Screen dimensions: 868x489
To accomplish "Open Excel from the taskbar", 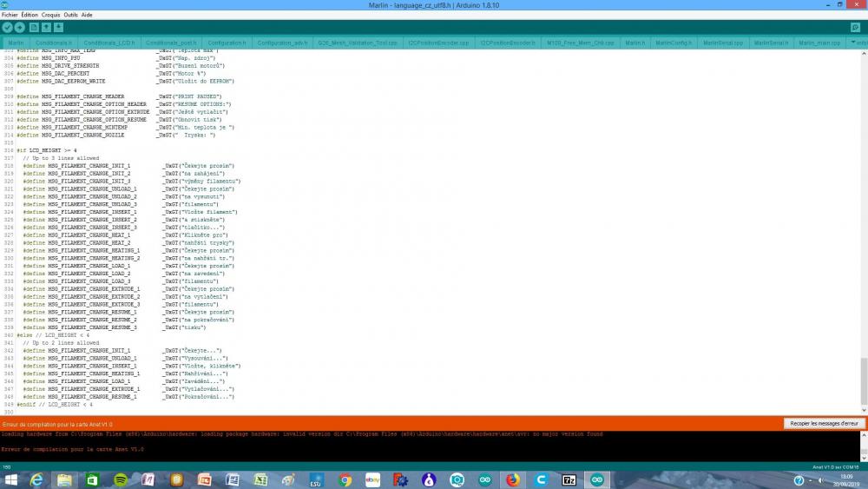I will coord(260,480).
